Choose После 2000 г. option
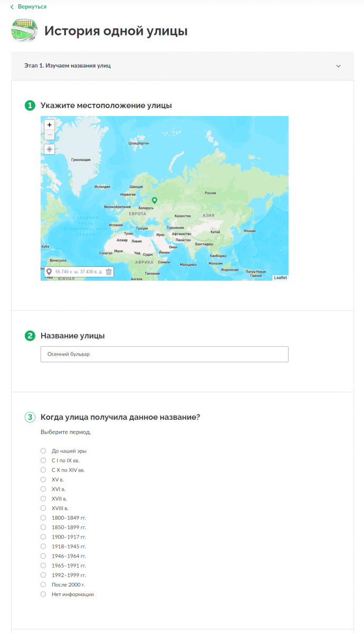 pyautogui.click(x=43, y=584)
